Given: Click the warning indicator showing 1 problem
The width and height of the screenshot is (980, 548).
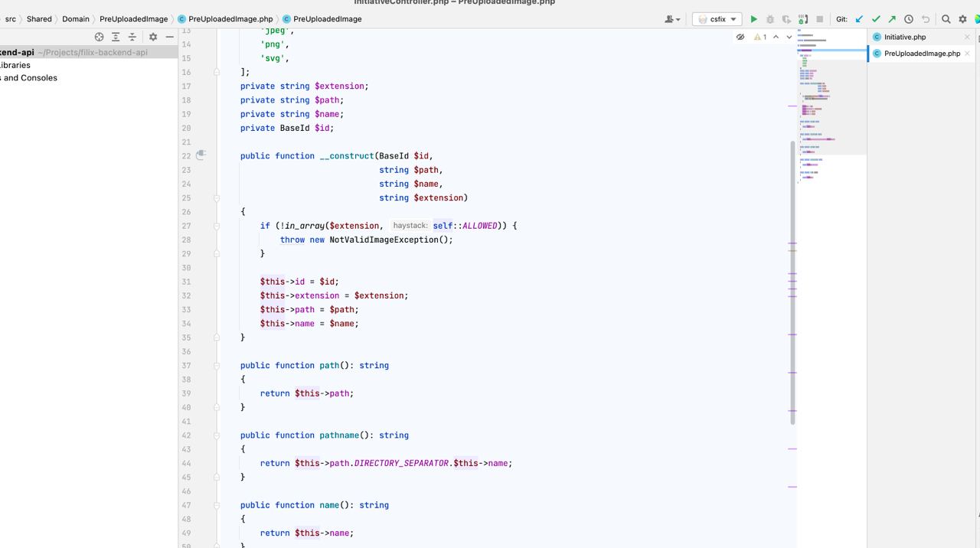Looking at the screenshot, I should 759,37.
